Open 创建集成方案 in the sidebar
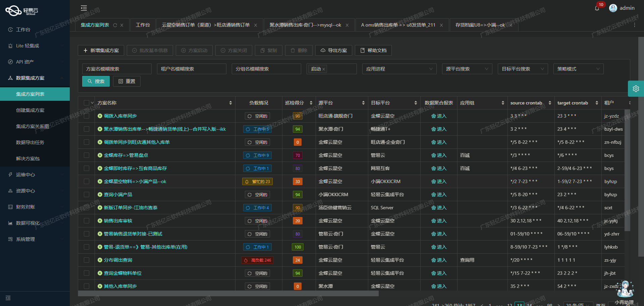 [x=35, y=110]
